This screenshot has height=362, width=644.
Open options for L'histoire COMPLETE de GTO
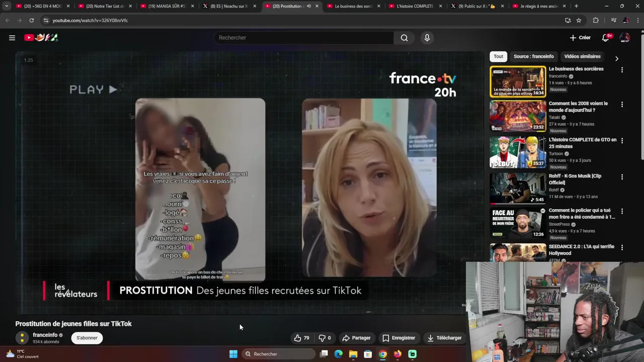pos(622,141)
